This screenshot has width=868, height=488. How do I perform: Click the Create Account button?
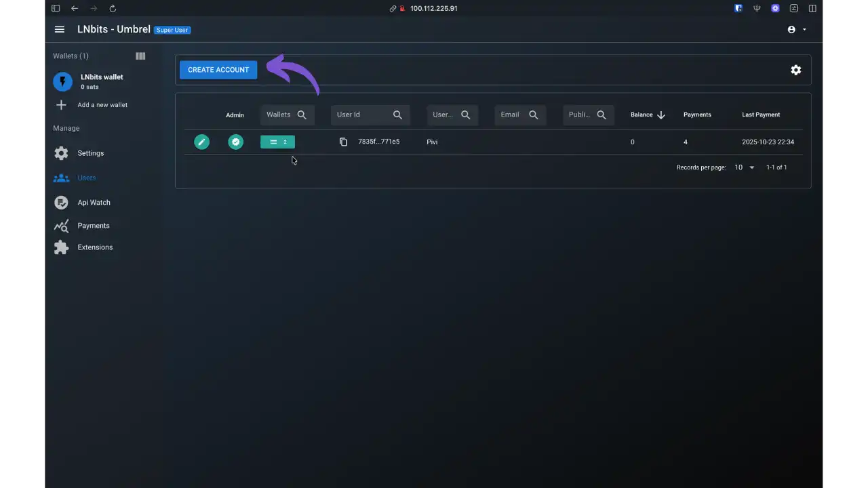coord(218,70)
